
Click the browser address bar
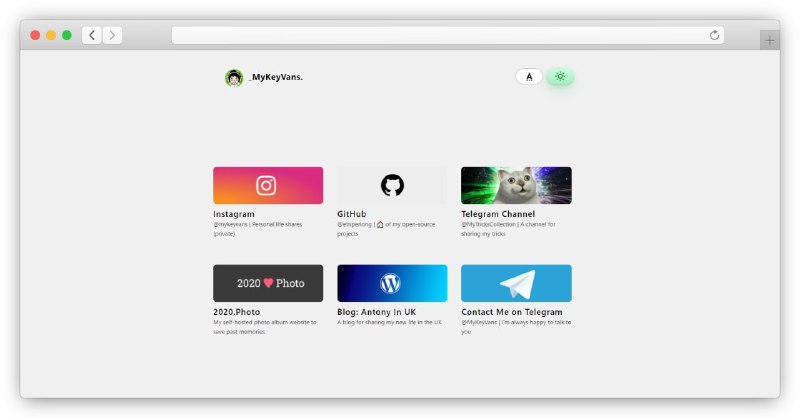440,35
